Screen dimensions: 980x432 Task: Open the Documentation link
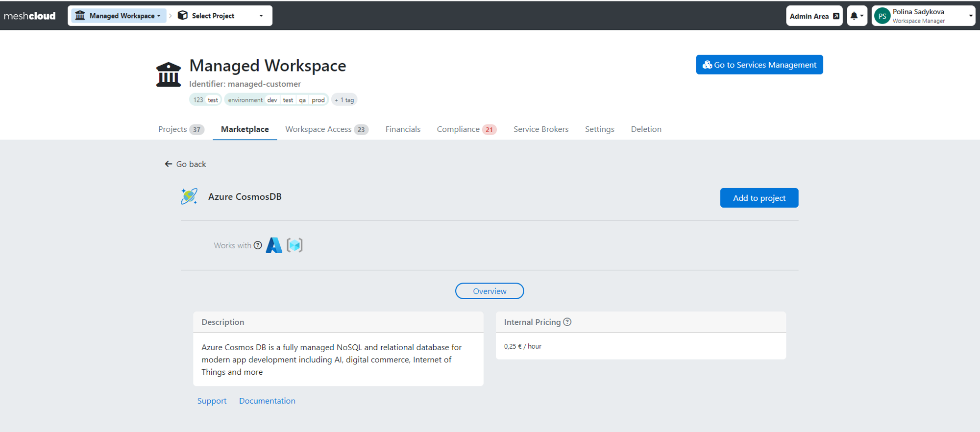pyautogui.click(x=267, y=401)
